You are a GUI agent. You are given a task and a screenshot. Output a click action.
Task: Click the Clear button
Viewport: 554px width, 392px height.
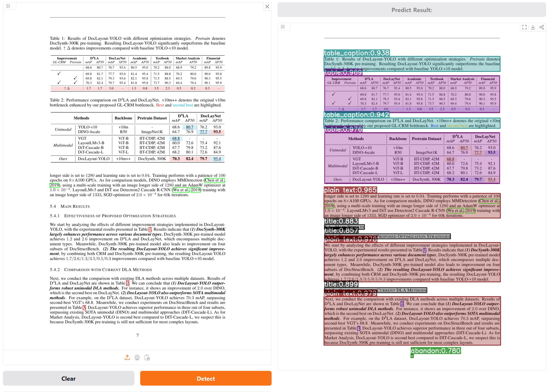(x=69, y=378)
